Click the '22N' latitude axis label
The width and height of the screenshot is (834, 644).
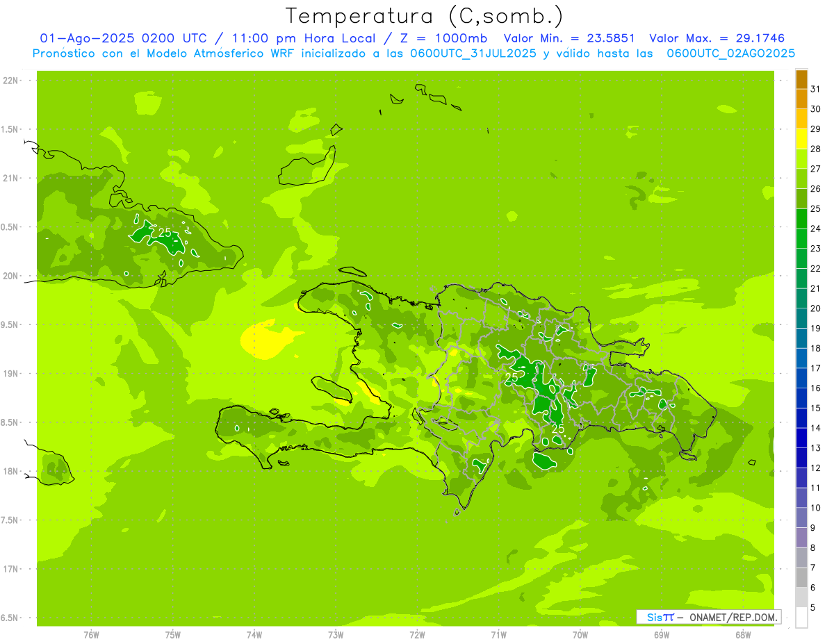pos(9,81)
